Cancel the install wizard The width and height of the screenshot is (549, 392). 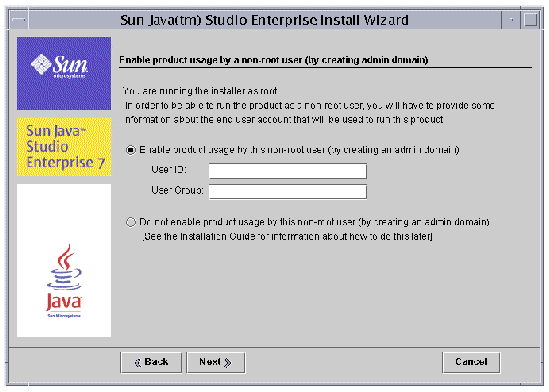click(x=471, y=362)
